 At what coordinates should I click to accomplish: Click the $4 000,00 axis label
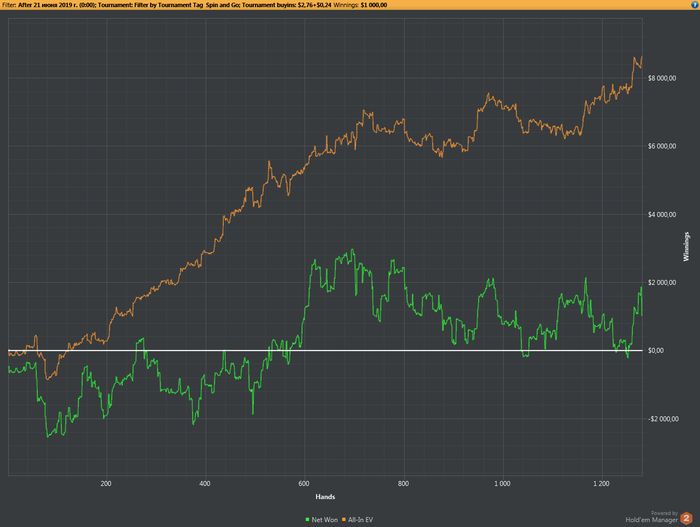point(662,214)
